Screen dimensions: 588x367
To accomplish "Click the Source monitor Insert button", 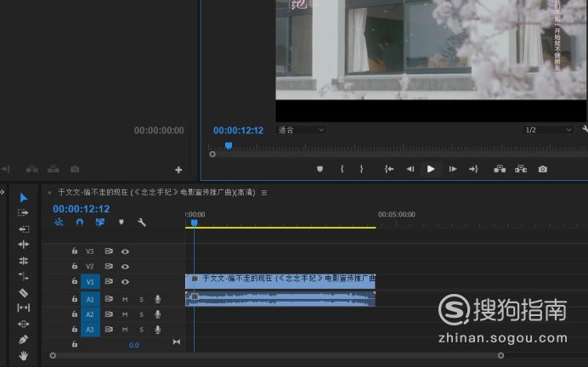I will tap(32, 169).
